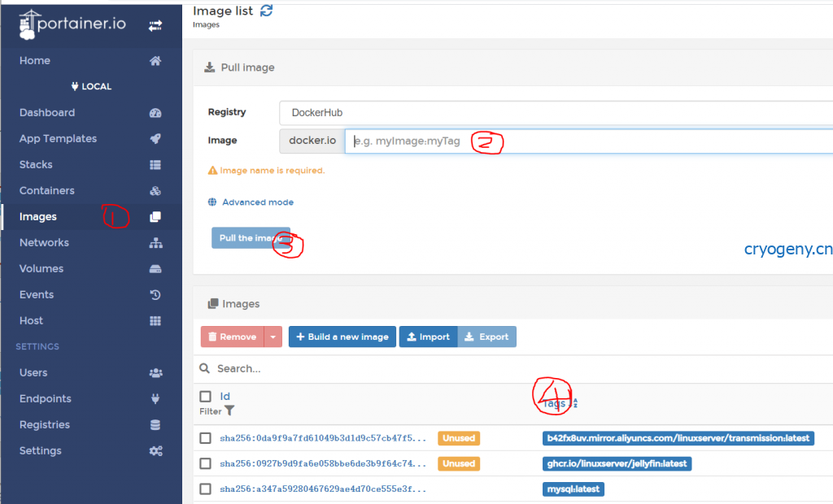Click the Endpoints plug icon
The height and width of the screenshot is (504, 833).
(x=155, y=399)
